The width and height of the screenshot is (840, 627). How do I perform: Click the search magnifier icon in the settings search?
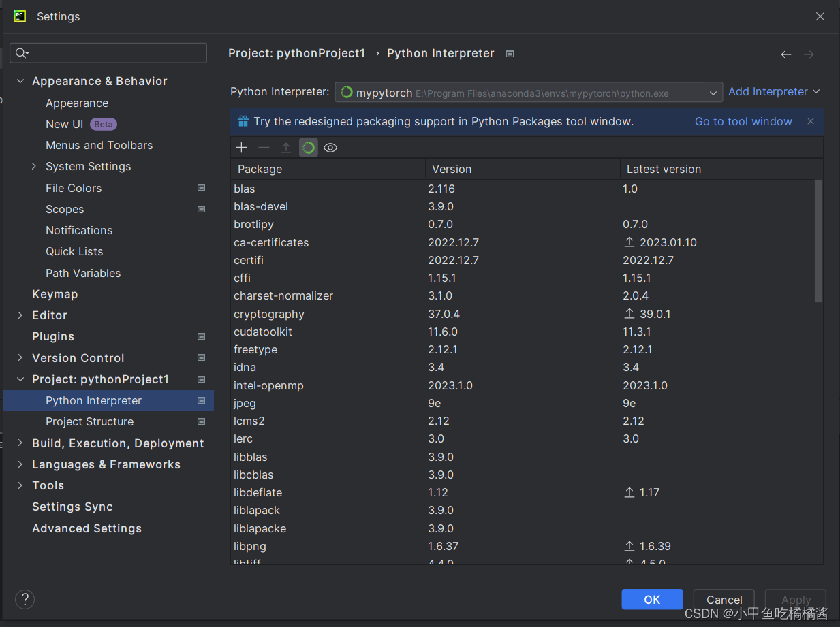[22, 53]
